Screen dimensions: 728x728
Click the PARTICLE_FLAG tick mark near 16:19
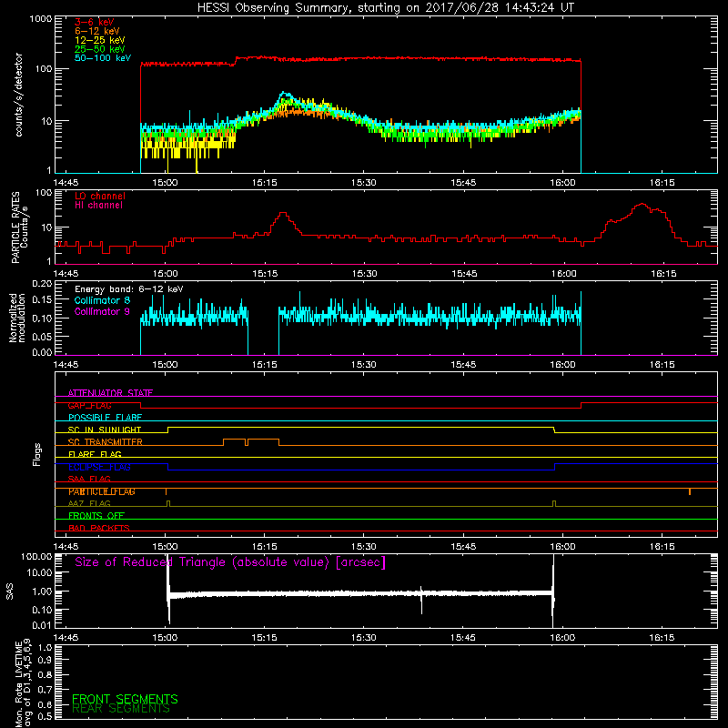pyautogui.click(x=690, y=491)
